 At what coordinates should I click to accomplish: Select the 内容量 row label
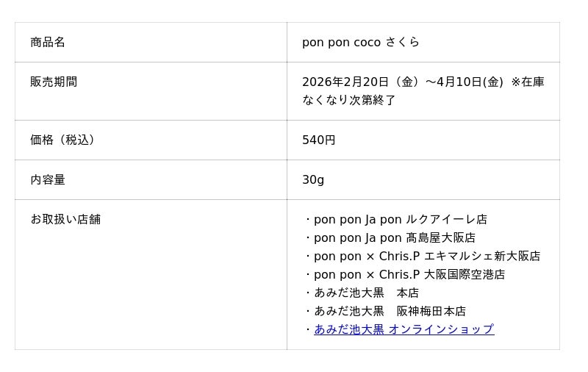pos(48,179)
